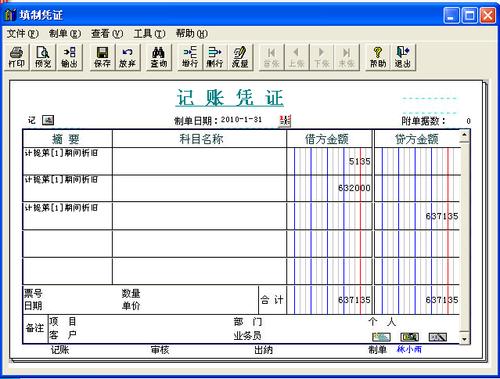Open the 查看(V) menu
Image resolution: width=500 pixels, height=379 pixels.
click(107, 33)
